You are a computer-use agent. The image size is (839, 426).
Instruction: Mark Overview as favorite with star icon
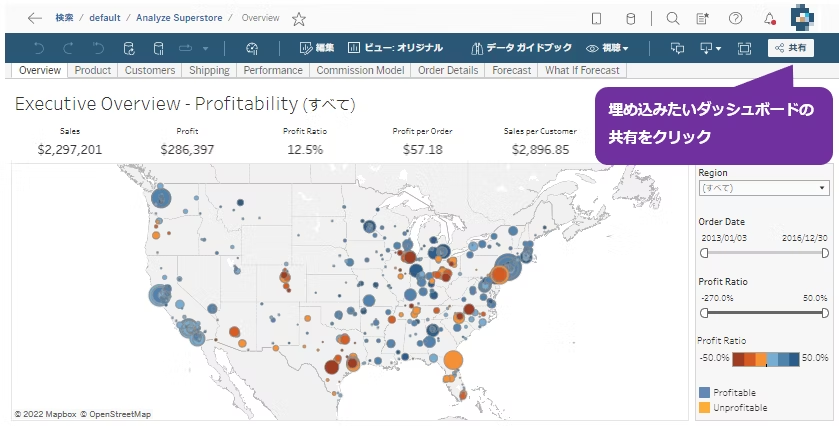click(299, 19)
